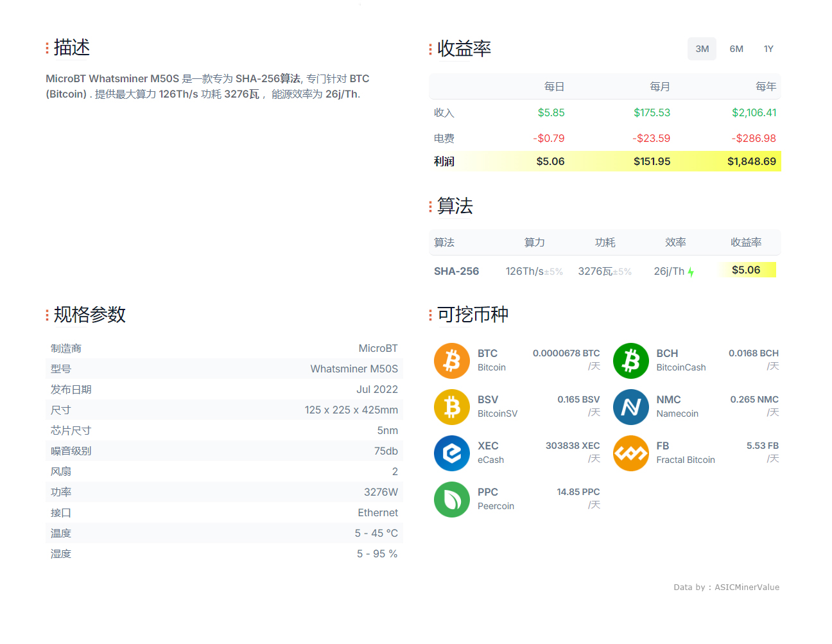Image resolution: width=832 pixels, height=644 pixels.
Task: Click the size value 125 x 225 x 425mm
Action: pyautogui.click(x=351, y=410)
